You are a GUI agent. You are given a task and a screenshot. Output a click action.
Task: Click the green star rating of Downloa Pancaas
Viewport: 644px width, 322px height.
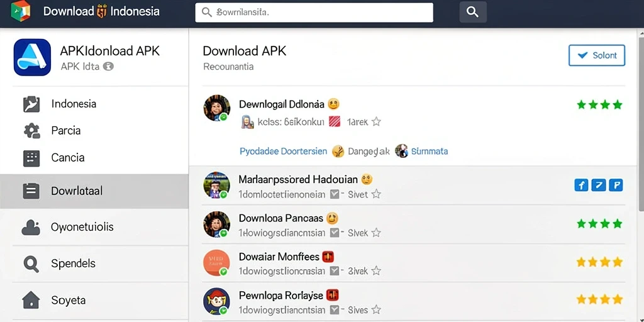click(599, 224)
